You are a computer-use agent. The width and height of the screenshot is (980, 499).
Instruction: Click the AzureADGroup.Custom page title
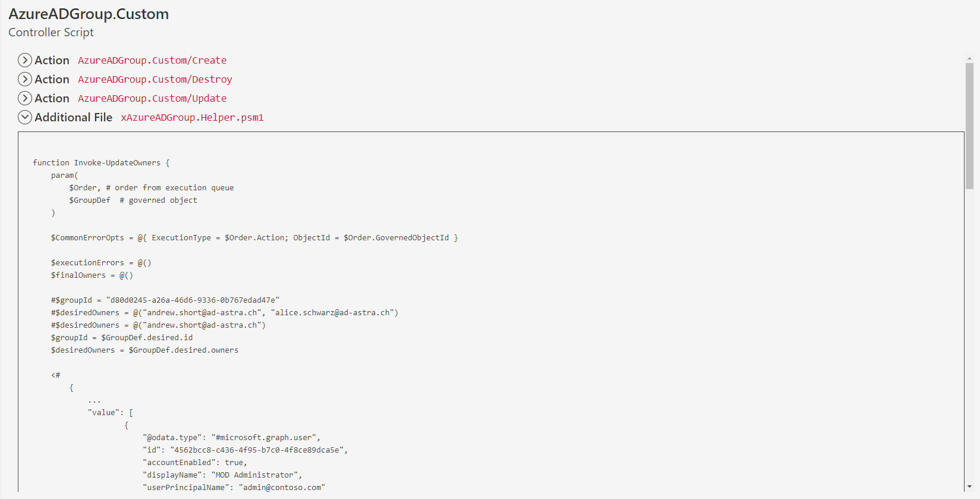89,14
